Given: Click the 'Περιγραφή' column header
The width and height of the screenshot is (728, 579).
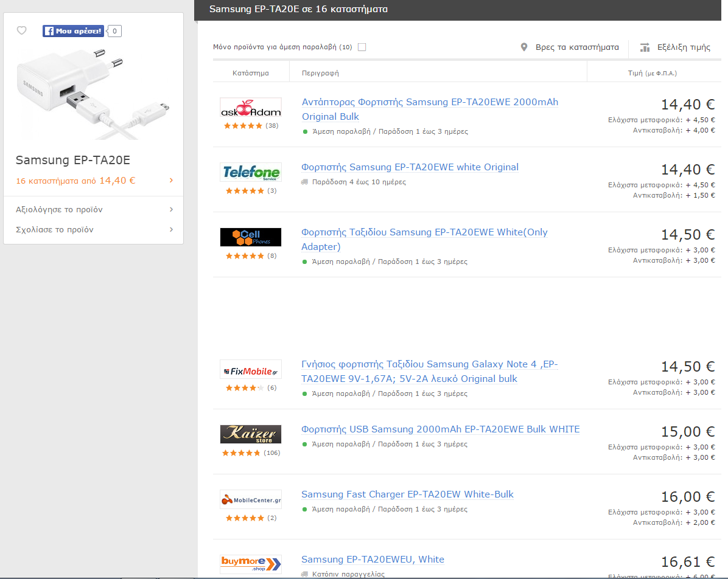Looking at the screenshot, I should [320, 74].
